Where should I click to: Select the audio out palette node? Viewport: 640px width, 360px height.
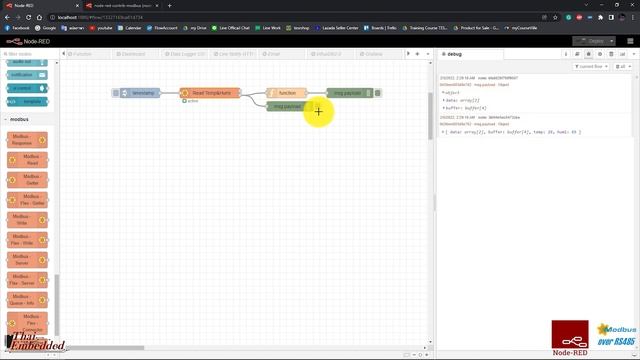coord(27,62)
